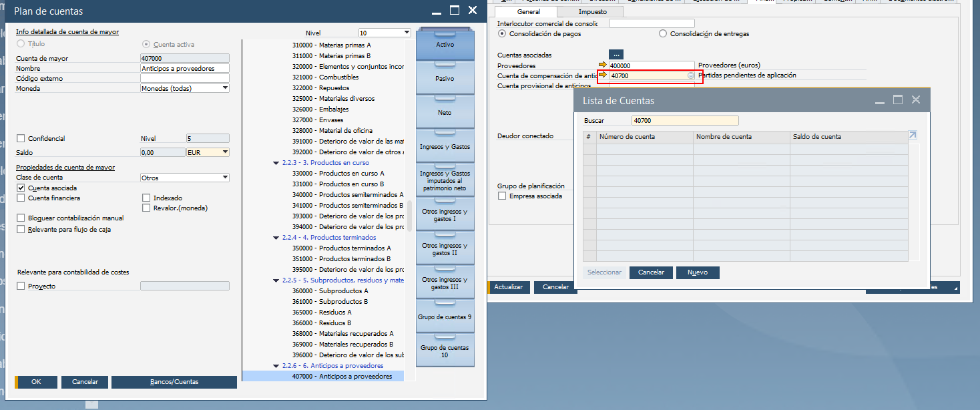Select the General tab
980x410 pixels.
pos(528,12)
